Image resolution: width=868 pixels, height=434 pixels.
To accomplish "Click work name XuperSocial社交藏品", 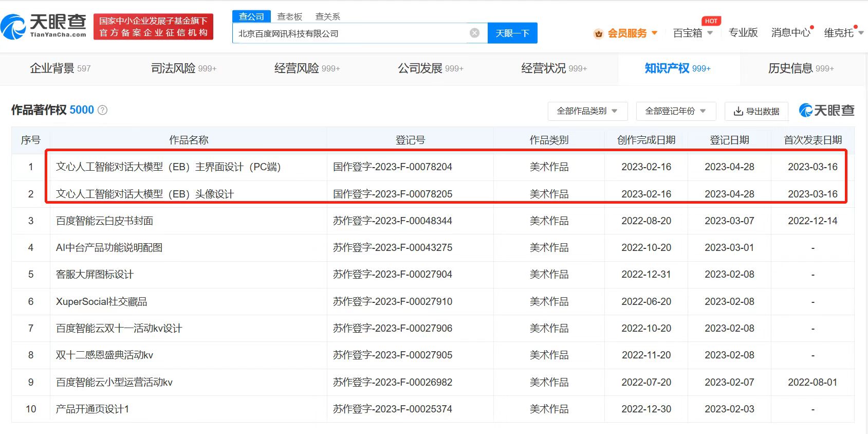I will tap(101, 301).
